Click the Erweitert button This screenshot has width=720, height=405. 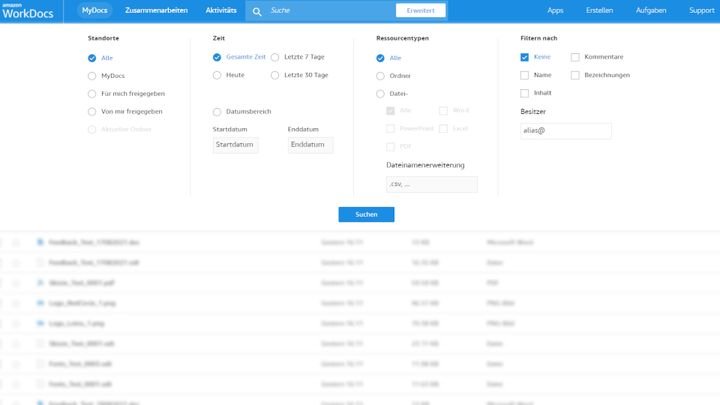421,11
